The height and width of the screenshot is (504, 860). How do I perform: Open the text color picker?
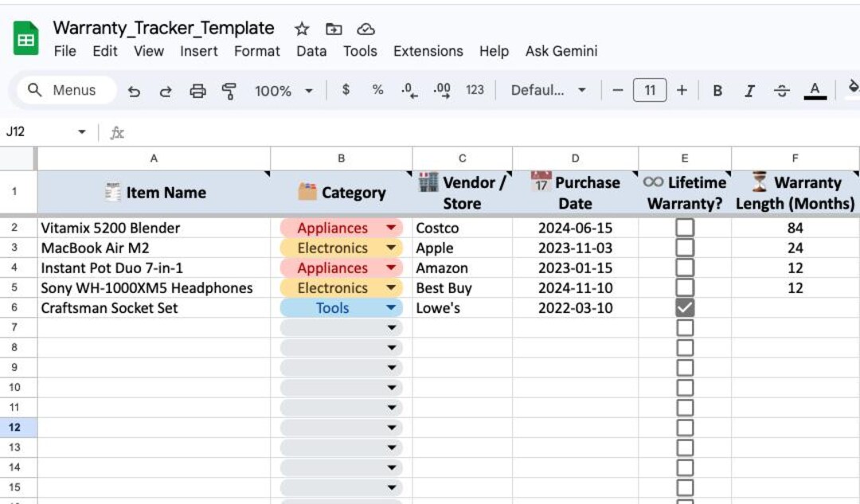tap(815, 90)
